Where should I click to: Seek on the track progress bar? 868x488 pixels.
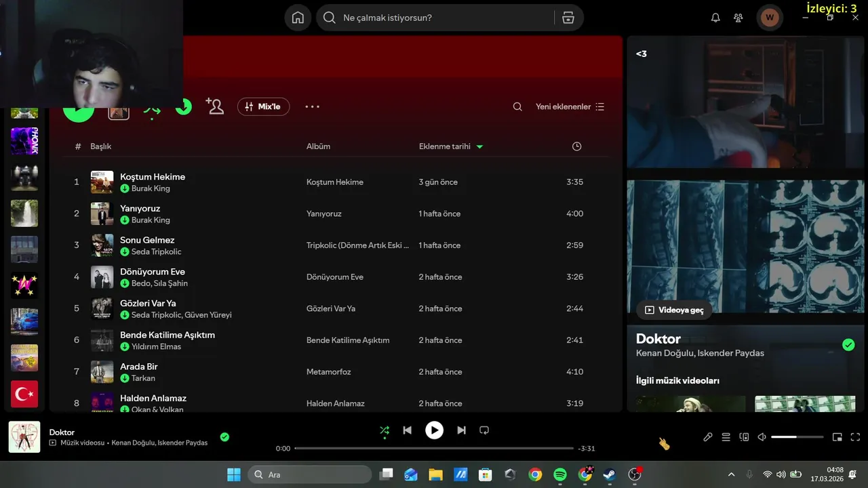click(x=434, y=448)
